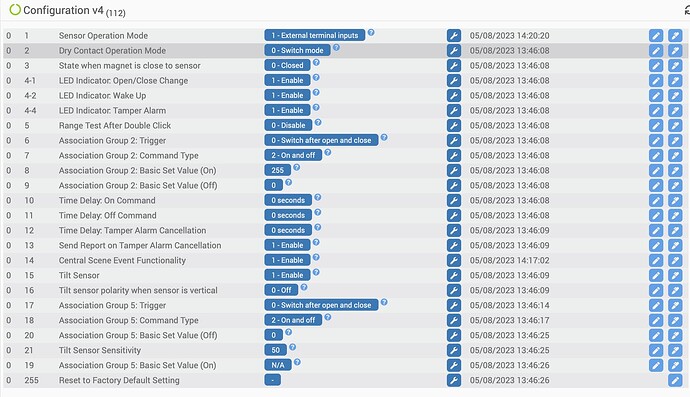The image size is (690, 397).
Task: Click pin icon for Association Group 5: Trigger
Action: tap(675, 305)
